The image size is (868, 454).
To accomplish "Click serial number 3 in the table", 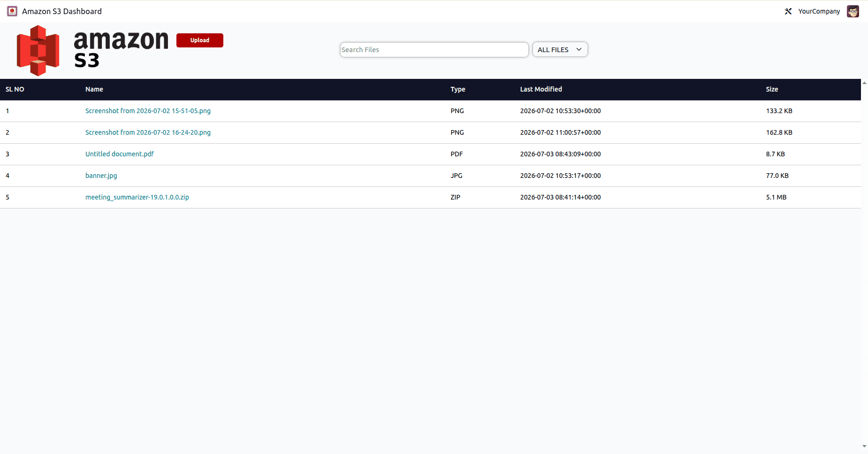I will click(8, 154).
